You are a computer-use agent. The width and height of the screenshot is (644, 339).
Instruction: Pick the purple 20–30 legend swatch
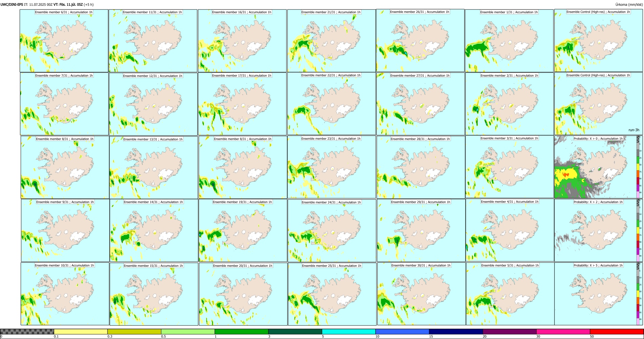509,332
